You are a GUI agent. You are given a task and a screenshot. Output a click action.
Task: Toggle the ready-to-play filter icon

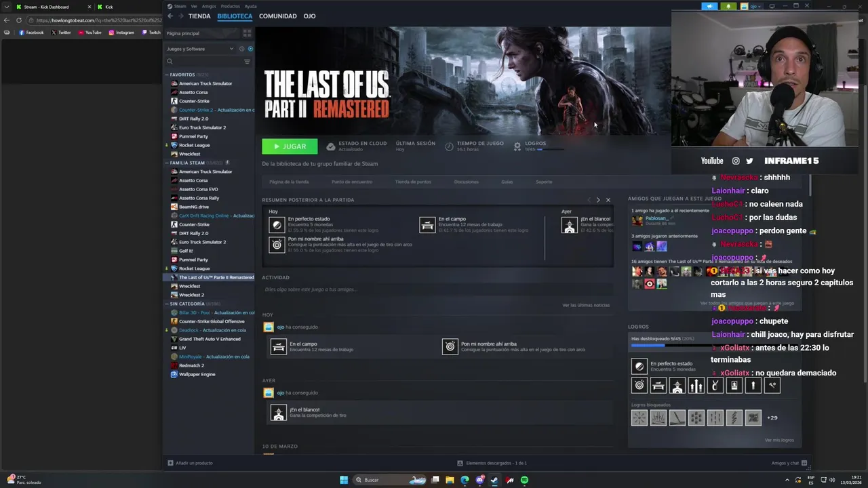click(250, 49)
